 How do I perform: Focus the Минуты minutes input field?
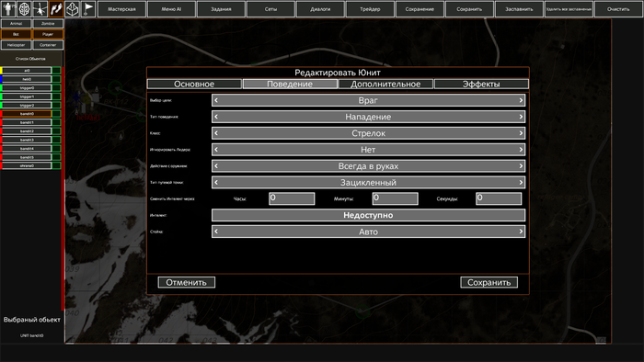395,198
